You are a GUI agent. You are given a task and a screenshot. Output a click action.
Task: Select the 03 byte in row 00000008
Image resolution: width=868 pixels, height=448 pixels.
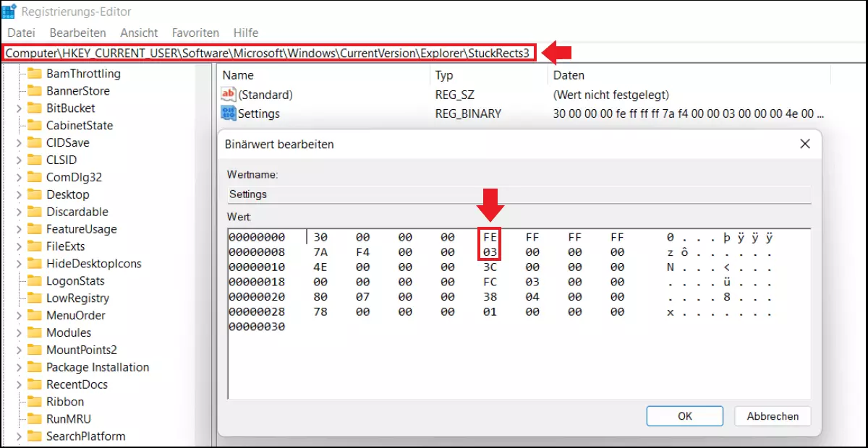[490, 252]
